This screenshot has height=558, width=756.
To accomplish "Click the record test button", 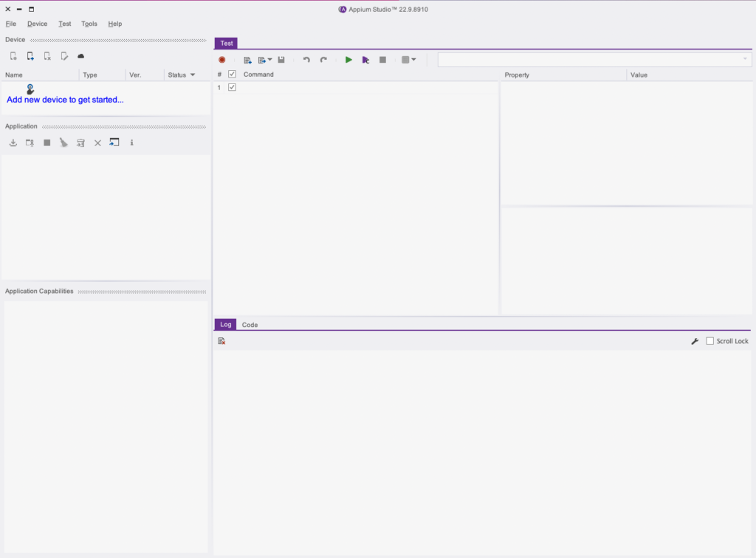I will (221, 60).
